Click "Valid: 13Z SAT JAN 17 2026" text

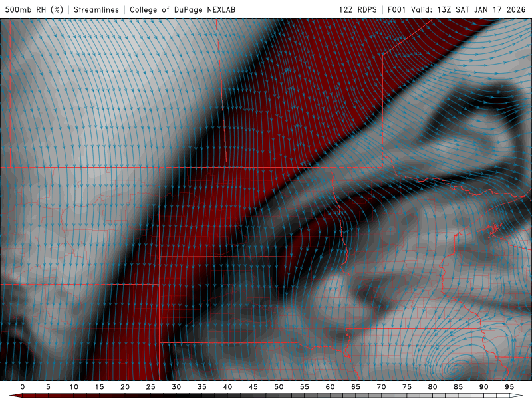(468, 9)
